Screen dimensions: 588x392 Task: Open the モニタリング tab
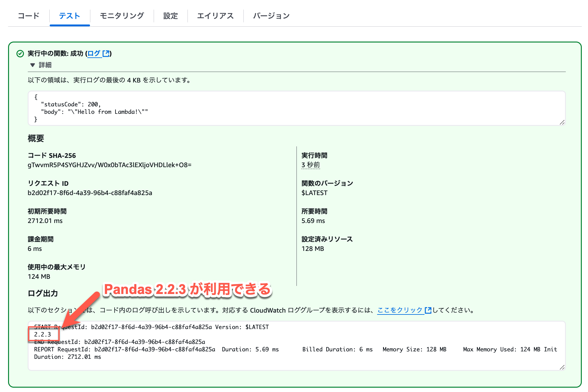pos(122,16)
